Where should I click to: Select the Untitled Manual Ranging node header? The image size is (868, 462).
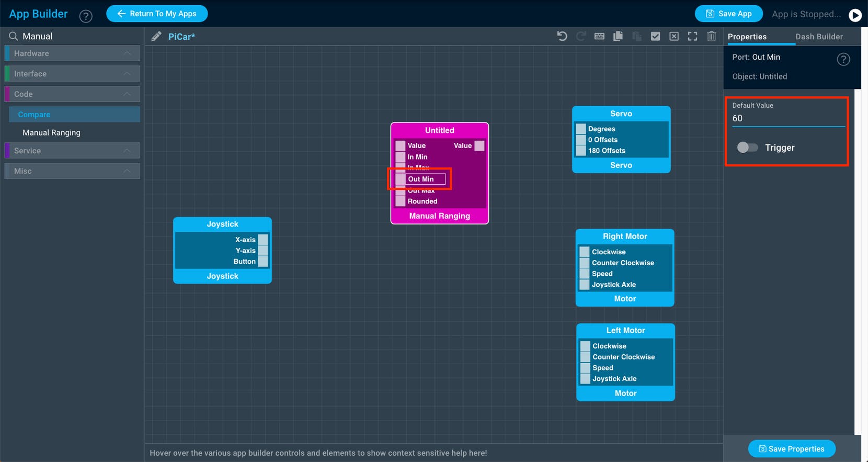coord(439,130)
